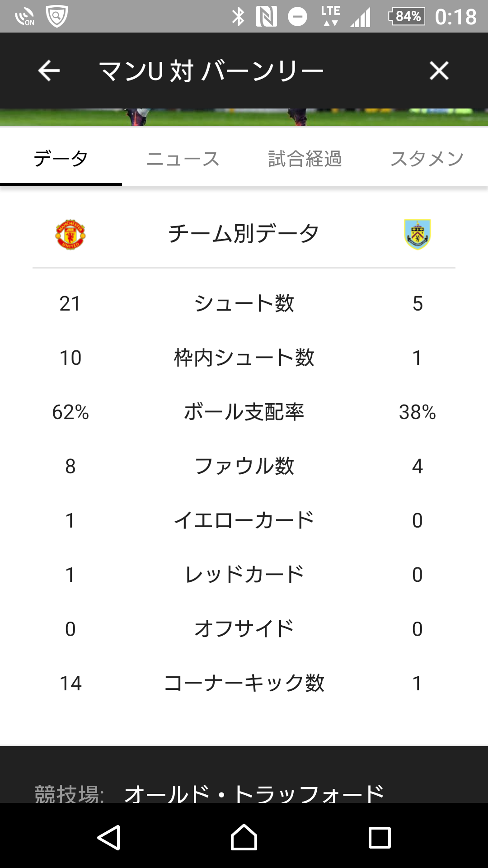The height and width of the screenshot is (868, 488).
Task: Tap the match photo banner
Action: pos(244,118)
